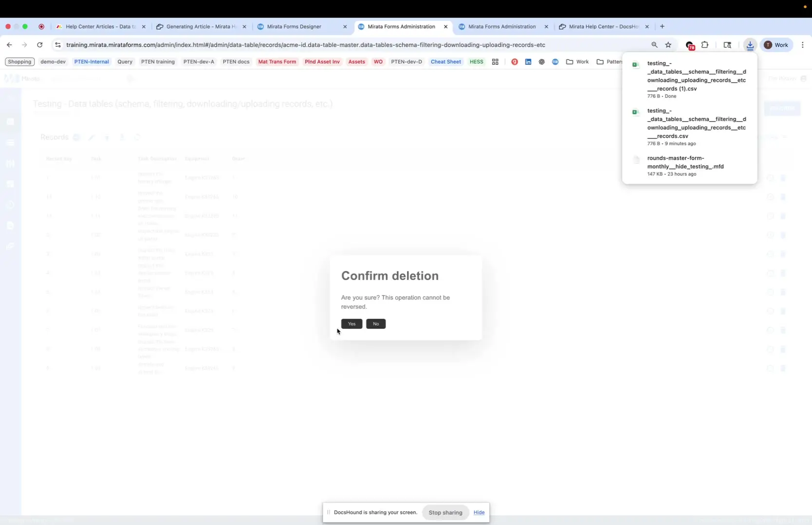This screenshot has width=812, height=525.
Task: Open the Work bookmarks folder
Action: (577, 62)
